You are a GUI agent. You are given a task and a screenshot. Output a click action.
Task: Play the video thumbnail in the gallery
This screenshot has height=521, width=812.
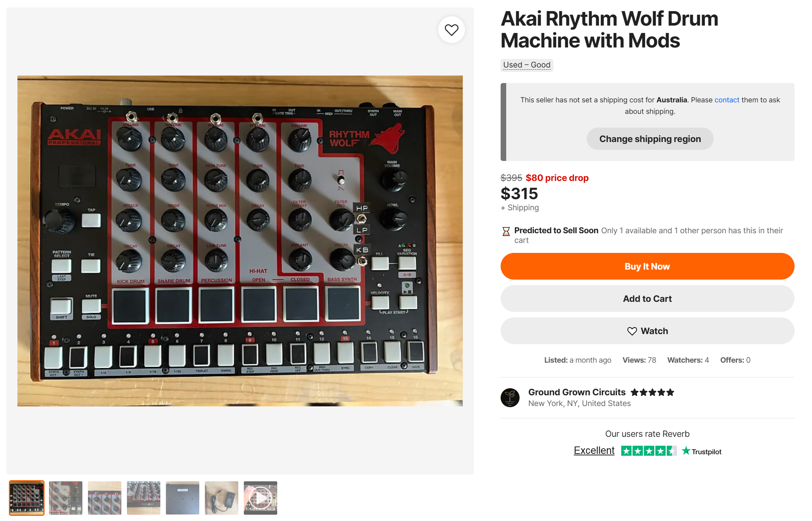point(260,498)
